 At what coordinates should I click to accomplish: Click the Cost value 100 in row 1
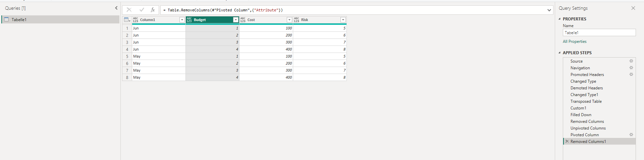[266, 28]
